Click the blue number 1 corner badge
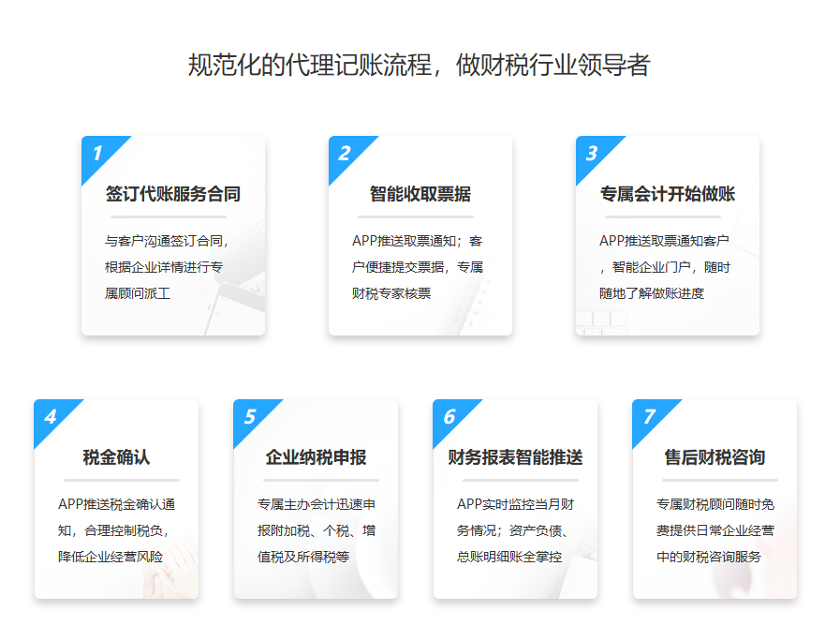The image size is (840, 641). [97, 154]
